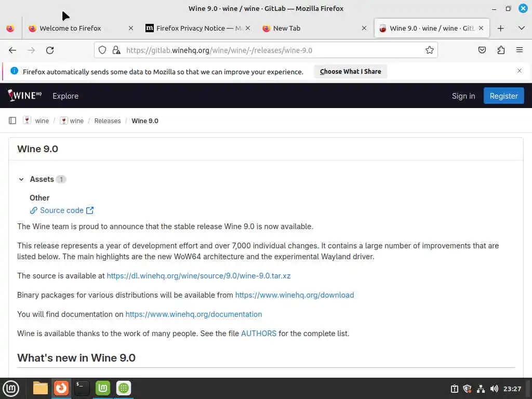This screenshot has height=399, width=532.
Task: Click the Sign in link
Action: (463, 96)
